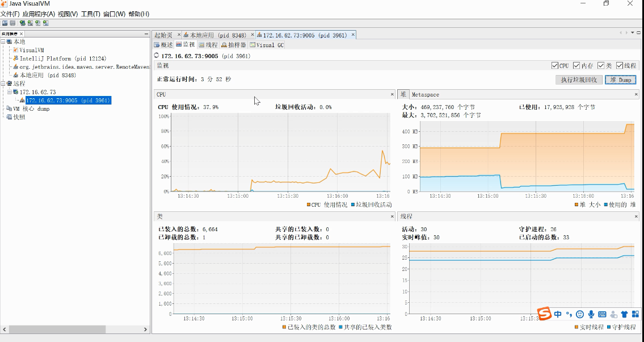The width and height of the screenshot is (644, 342).
Task: Collapse the 远程 tree node
Action: [x=2, y=84]
